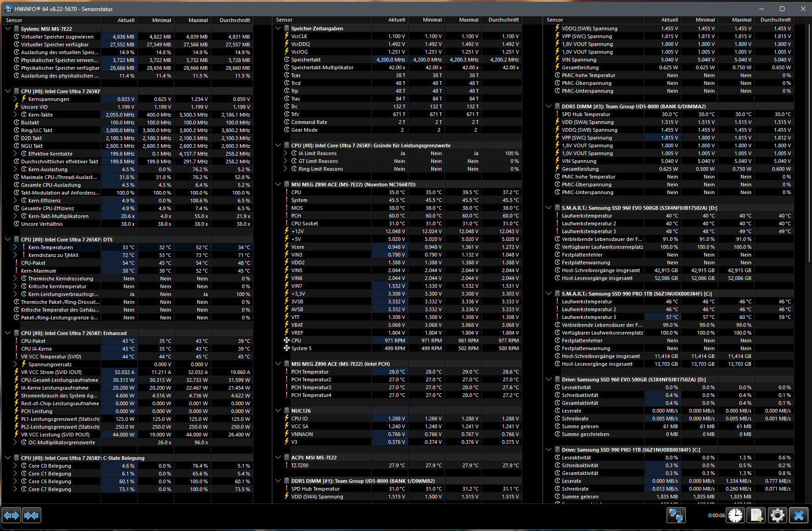This screenshot has width=812, height=531.
Task: Select the Command Rate row
Action: (398, 122)
